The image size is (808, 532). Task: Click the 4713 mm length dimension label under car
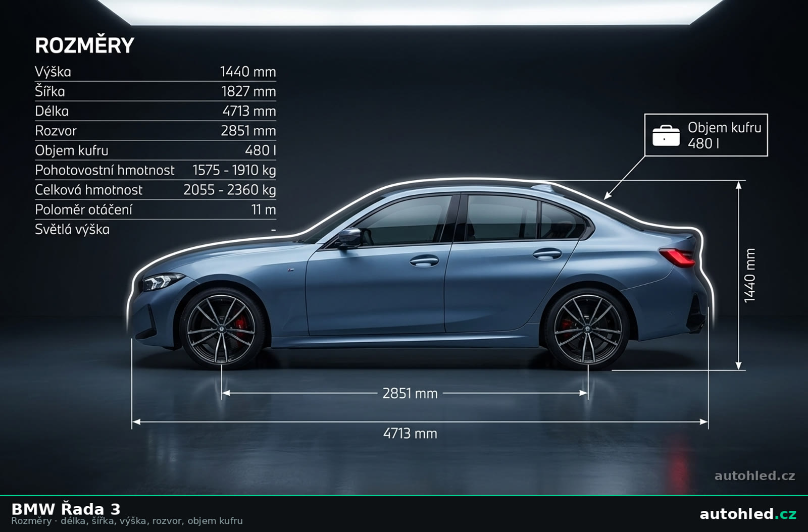point(410,433)
